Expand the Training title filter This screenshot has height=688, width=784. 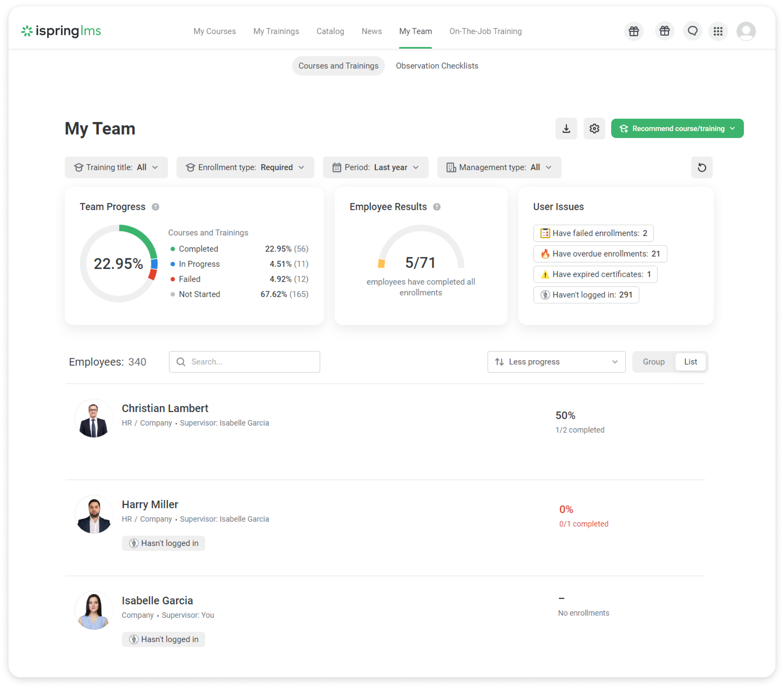tap(116, 167)
